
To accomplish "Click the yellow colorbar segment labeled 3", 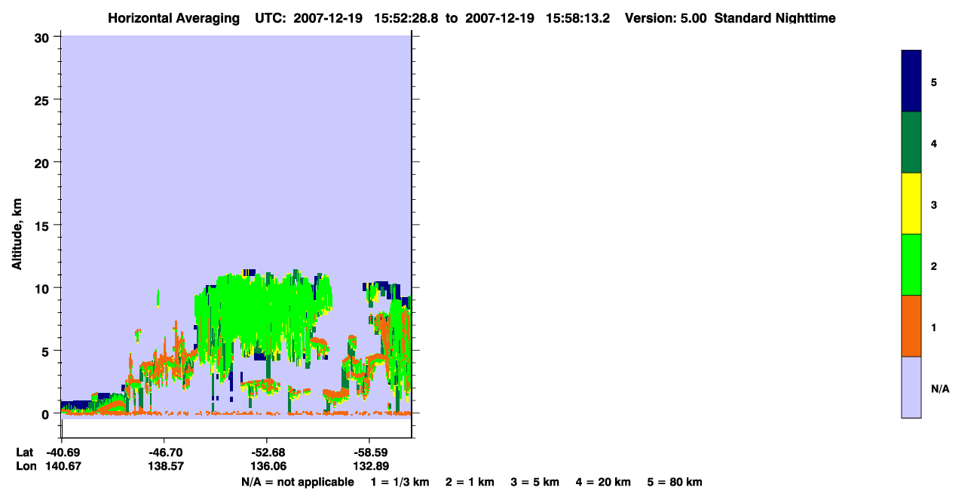I will pyautogui.click(x=911, y=204).
